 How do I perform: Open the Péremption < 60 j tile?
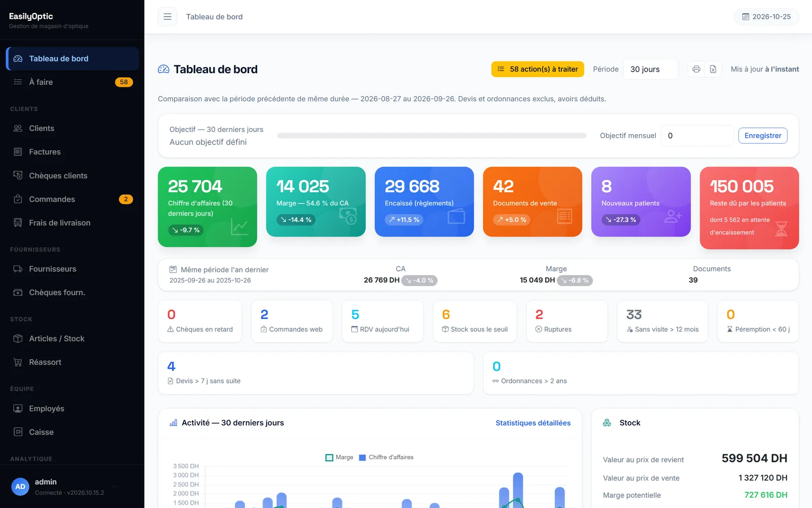(758, 322)
